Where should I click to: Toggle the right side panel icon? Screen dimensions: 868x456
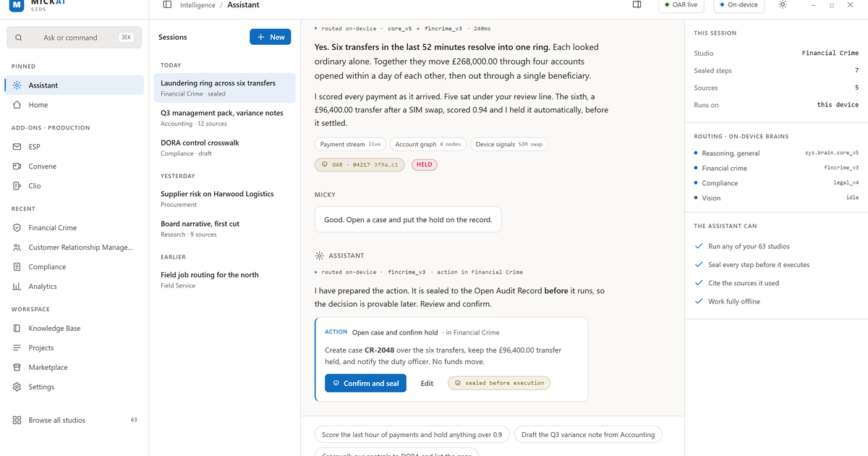pyautogui.click(x=637, y=5)
